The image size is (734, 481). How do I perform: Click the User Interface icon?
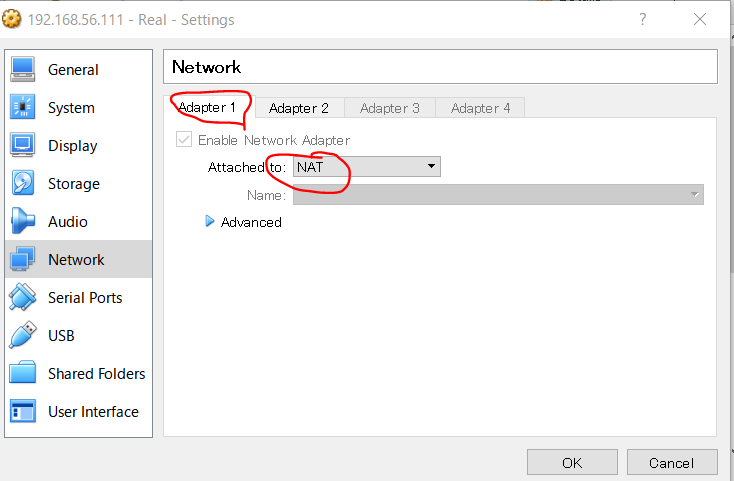click(x=23, y=411)
